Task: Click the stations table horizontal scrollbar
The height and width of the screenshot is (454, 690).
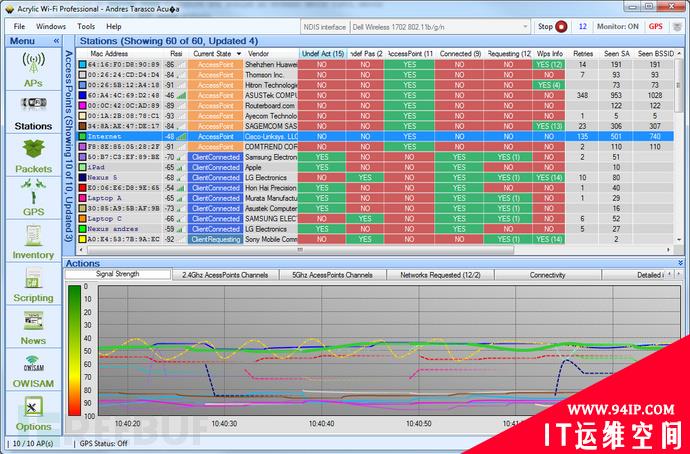Action: tap(300, 250)
